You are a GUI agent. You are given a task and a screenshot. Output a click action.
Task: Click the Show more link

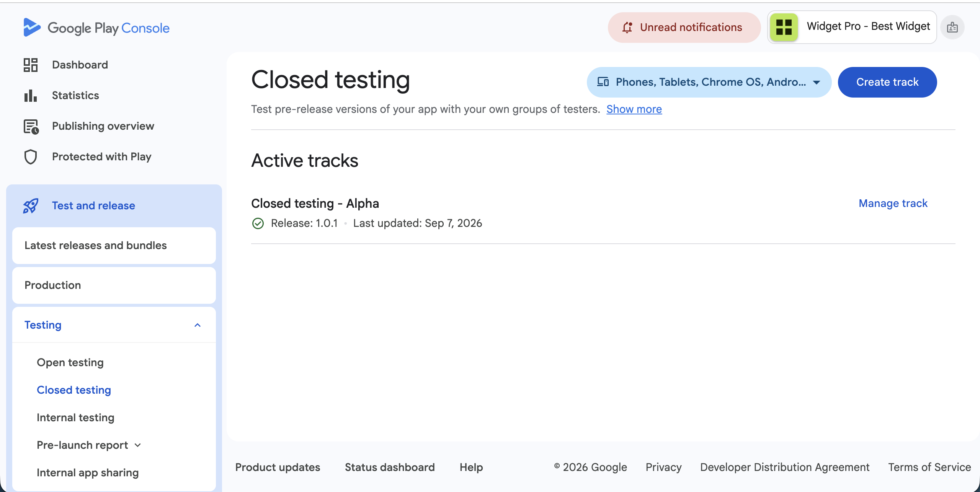point(634,109)
